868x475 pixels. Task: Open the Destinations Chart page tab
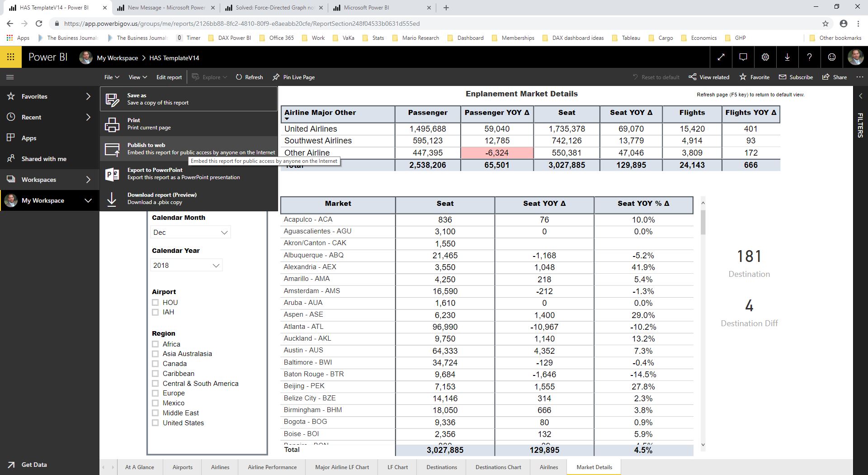[498, 467]
